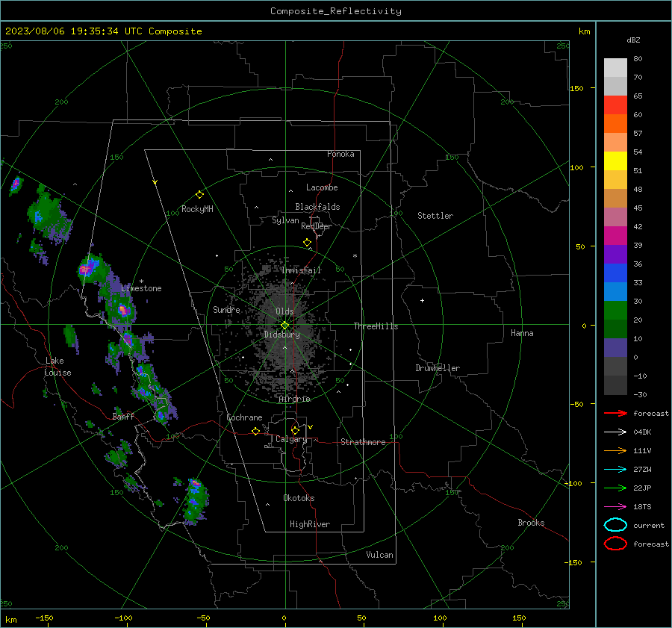This screenshot has height=628, width=672.
Task: Click the Sylvan label on the map
Action: coord(285,220)
